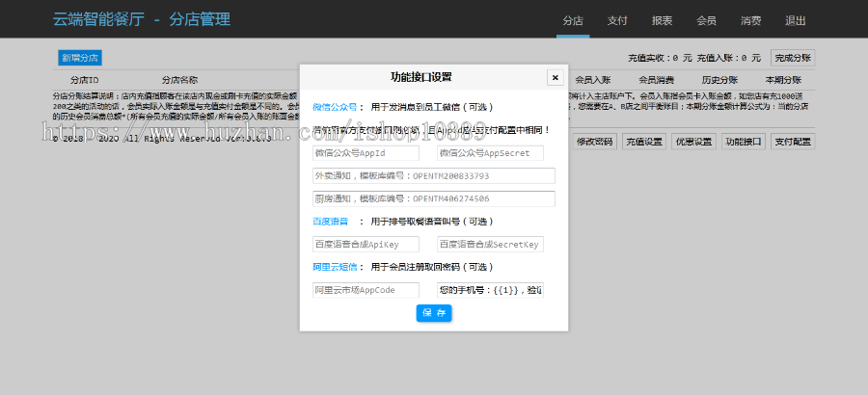Open the 报表 nav tab

[662, 21]
